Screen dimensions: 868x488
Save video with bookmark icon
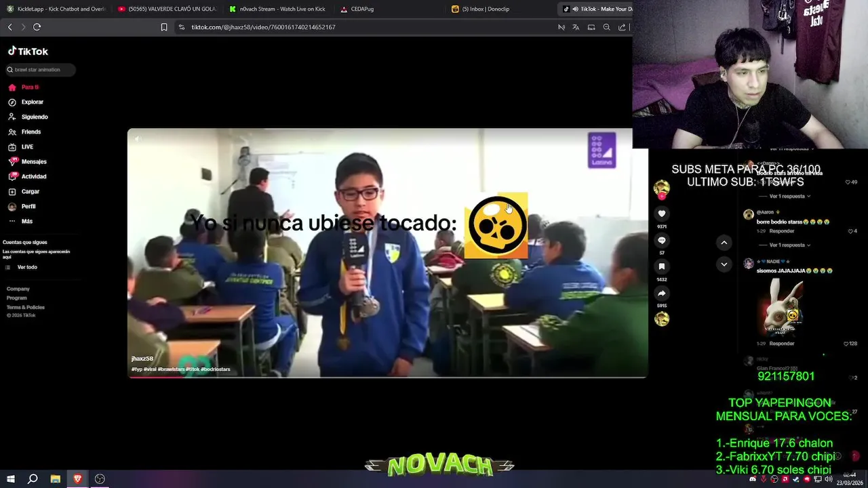(x=662, y=267)
